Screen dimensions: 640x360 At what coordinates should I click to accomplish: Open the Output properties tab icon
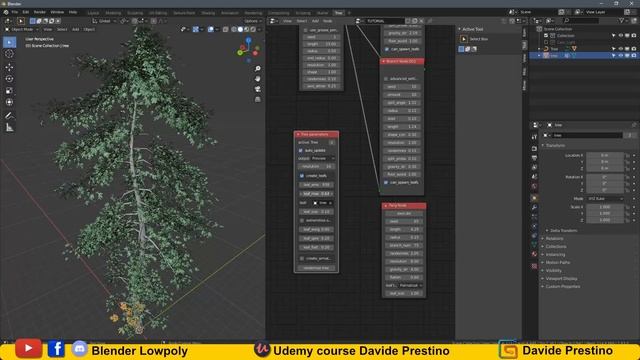pos(534,158)
